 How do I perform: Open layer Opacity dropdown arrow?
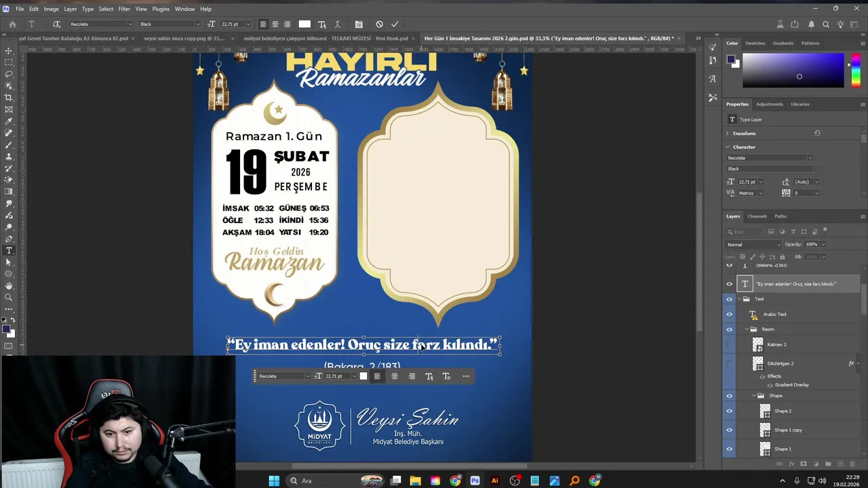tap(823, 245)
